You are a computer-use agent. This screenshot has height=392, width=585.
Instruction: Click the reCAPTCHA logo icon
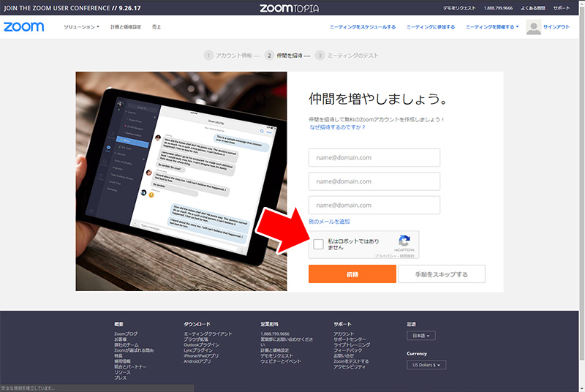(x=404, y=241)
